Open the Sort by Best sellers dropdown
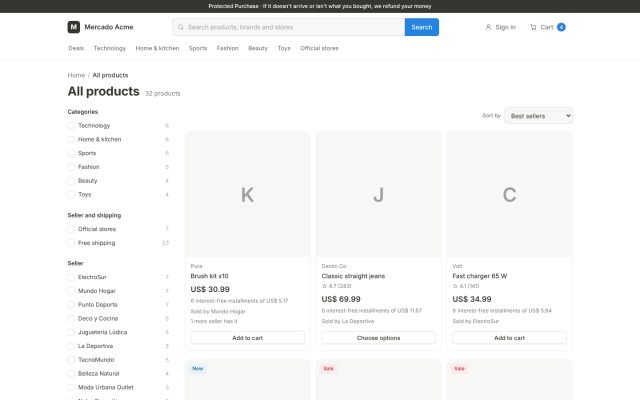This screenshot has height=400, width=640. coord(538,116)
